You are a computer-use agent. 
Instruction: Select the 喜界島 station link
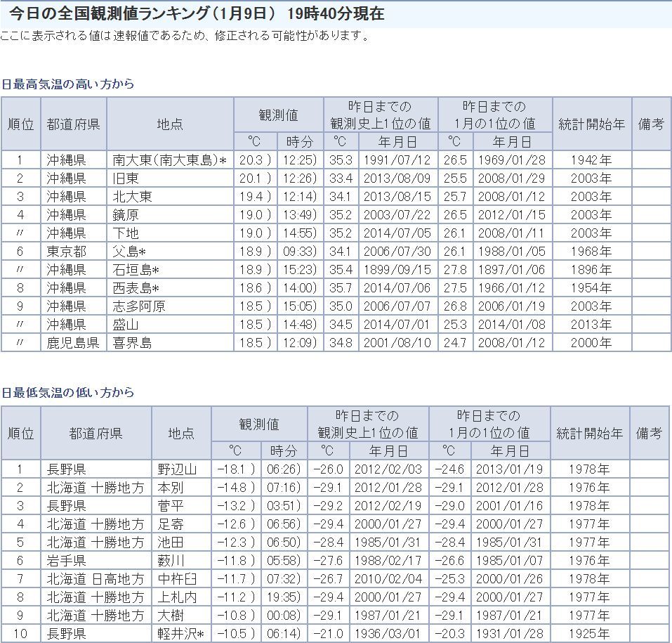132,343
